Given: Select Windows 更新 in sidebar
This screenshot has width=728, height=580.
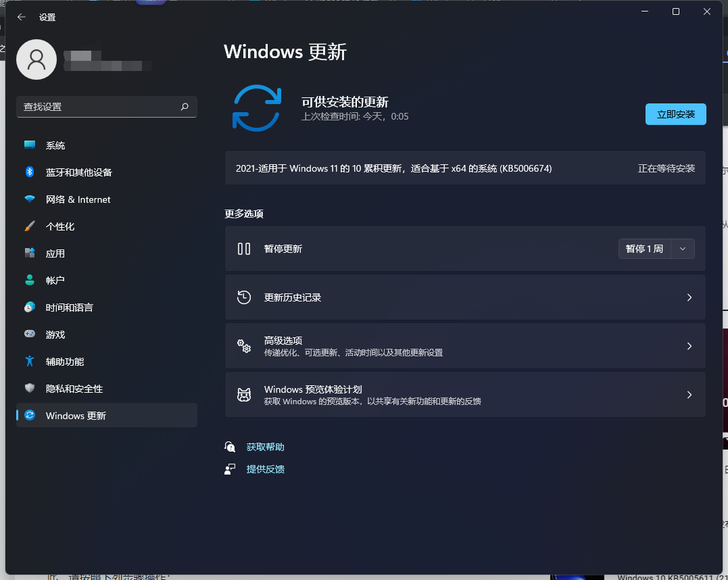Looking at the screenshot, I should [x=107, y=415].
